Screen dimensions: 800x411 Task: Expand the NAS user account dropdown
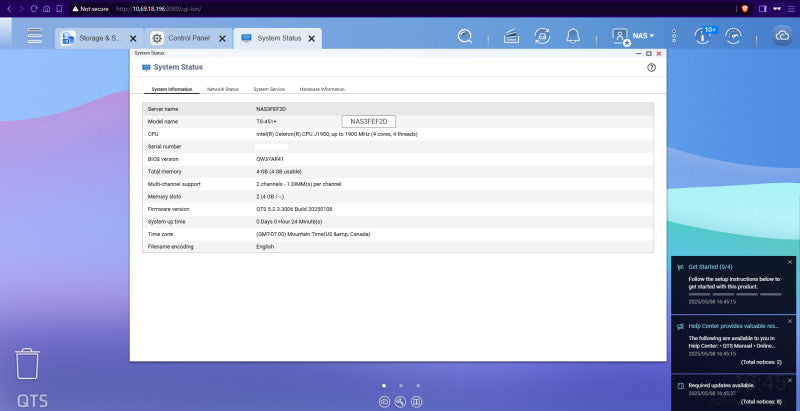pyautogui.click(x=633, y=36)
